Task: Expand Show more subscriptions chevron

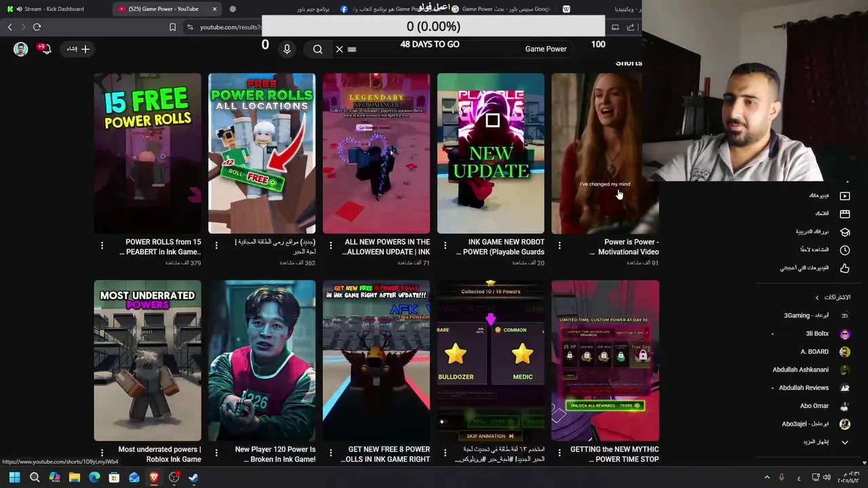Action: click(844, 442)
